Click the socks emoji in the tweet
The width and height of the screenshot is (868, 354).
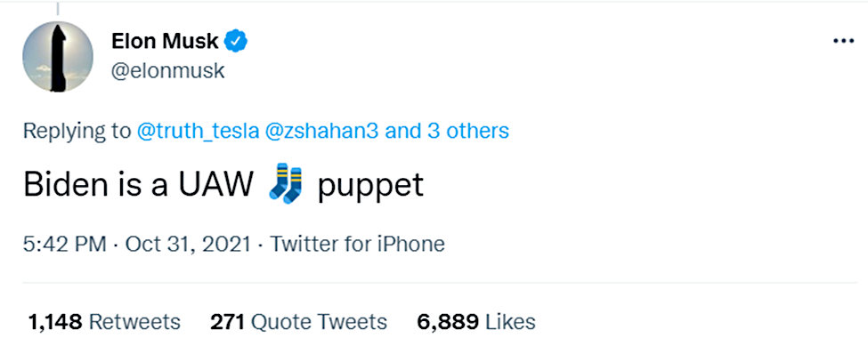286,183
